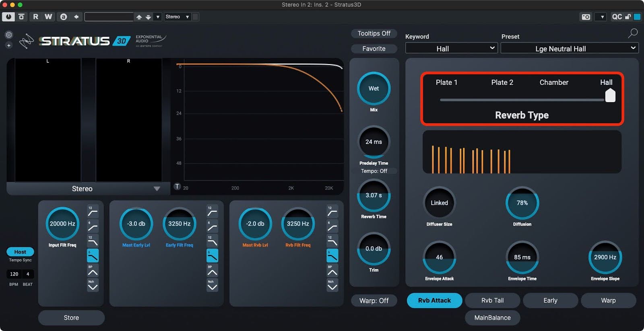Open the Preset Lge Neutral Hall dropdown
Viewport: 644px width, 331px height.
pos(569,48)
